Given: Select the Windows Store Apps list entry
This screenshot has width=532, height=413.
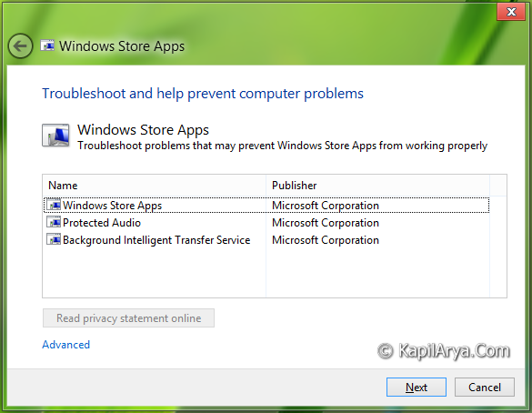Looking at the screenshot, I should coord(266,205).
